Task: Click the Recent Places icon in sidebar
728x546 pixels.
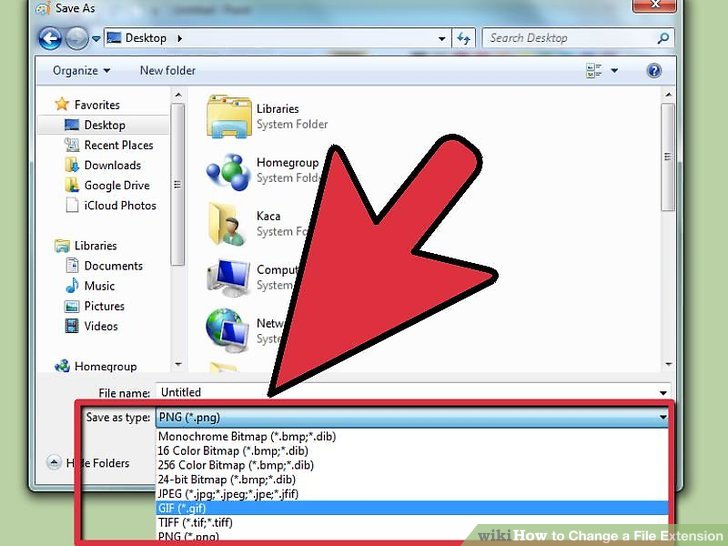Action: tap(72, 145)
